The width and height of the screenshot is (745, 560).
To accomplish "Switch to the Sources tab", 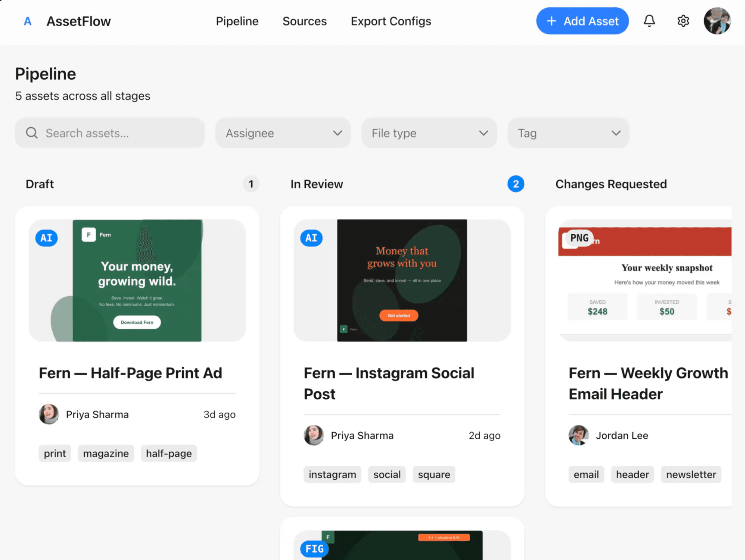I will click(x=304, y=21).
